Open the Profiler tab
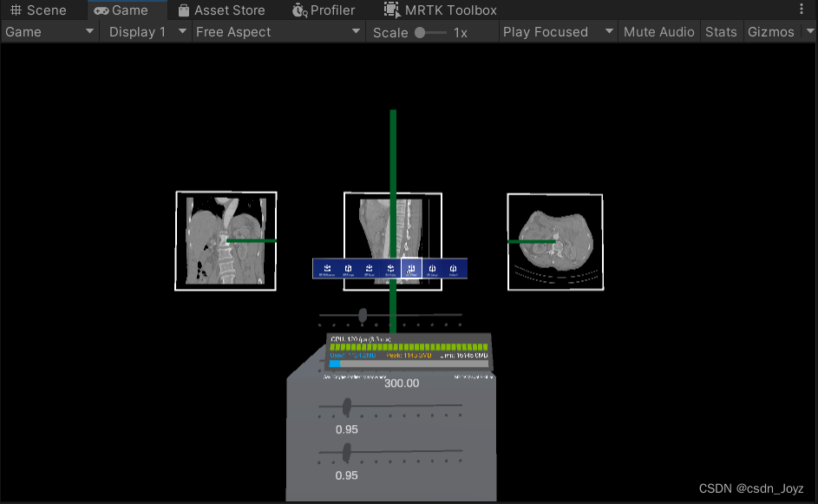This screenshot has height=504, width=818. click(x=324, y=10)
